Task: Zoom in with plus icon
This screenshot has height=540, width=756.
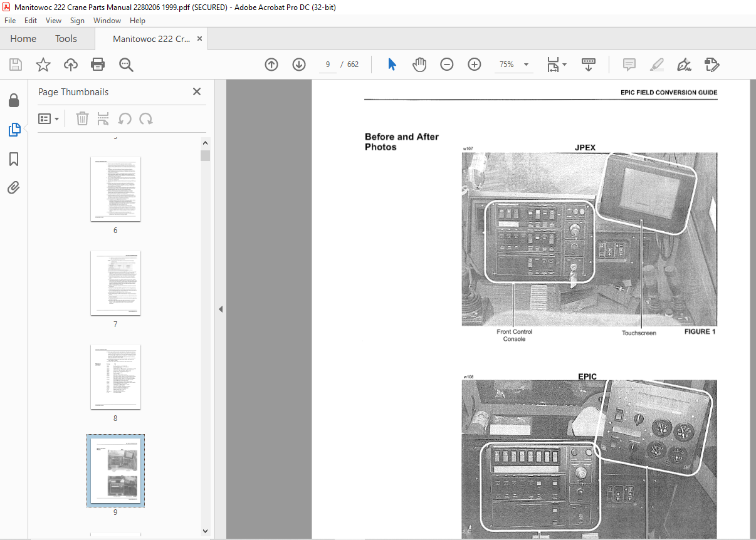Action: pyautogui.click(x=475, y=65)
